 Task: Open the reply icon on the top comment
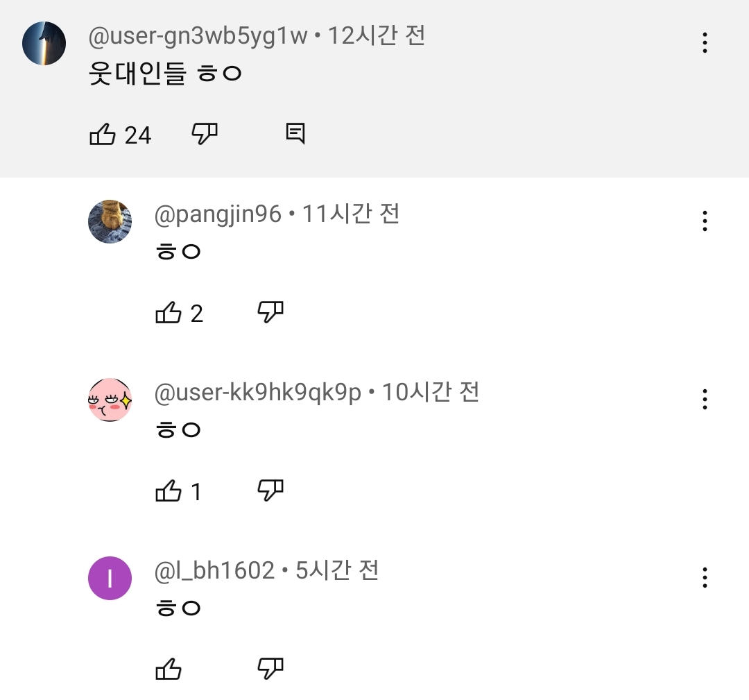point(295,133)
